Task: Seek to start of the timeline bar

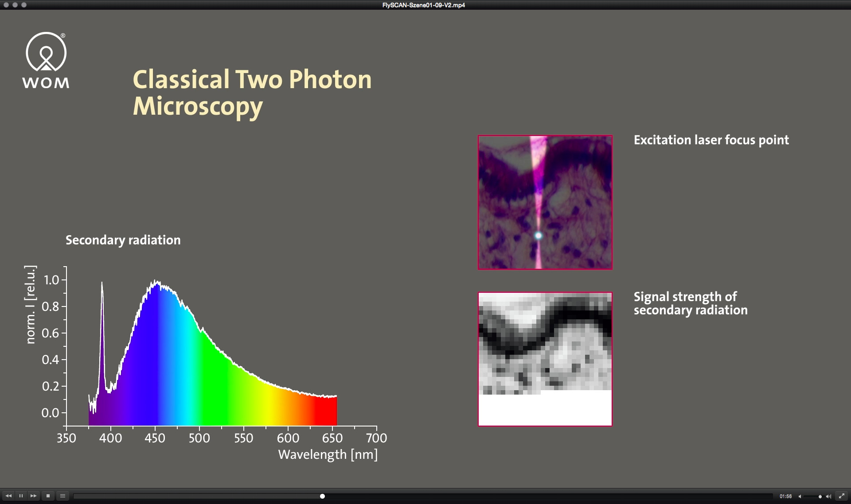Action: pyautogui.click(x=75, y=496)
